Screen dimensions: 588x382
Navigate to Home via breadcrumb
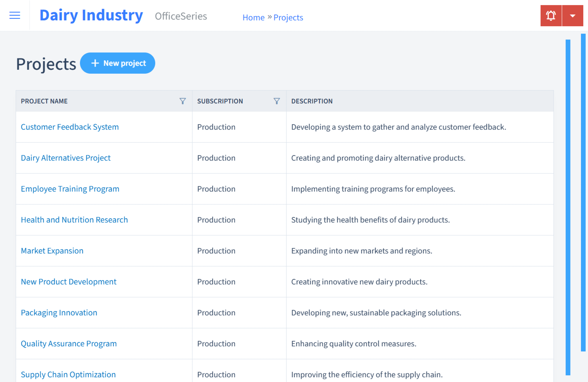[253, 17]
